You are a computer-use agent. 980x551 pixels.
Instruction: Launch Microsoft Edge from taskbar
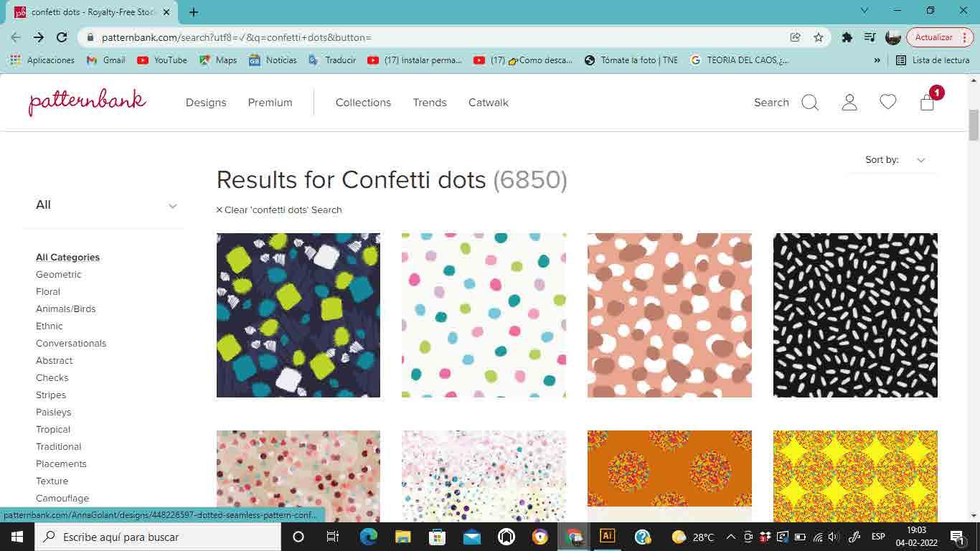[368, 537]
